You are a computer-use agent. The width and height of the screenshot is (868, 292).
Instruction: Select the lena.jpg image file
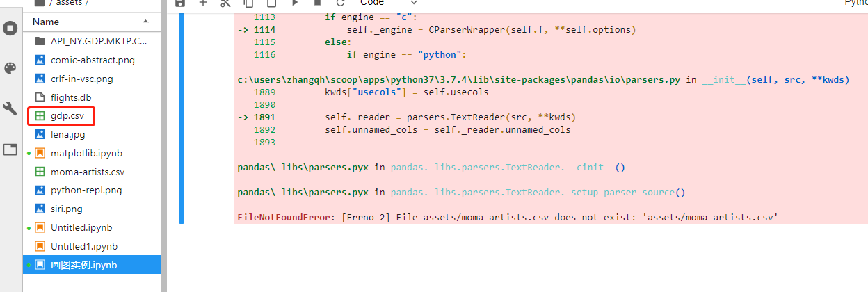click(x=92, y=134)
